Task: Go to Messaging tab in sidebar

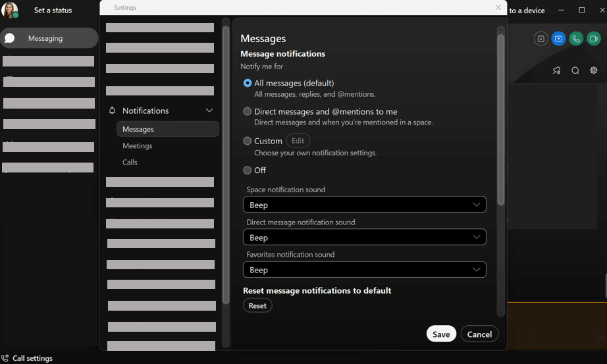Action: point(49,38)
